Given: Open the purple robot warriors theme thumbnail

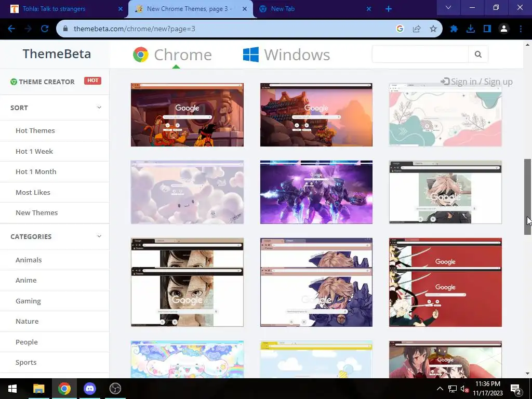Looking at the screenshot, I should (x=316, y=192).
